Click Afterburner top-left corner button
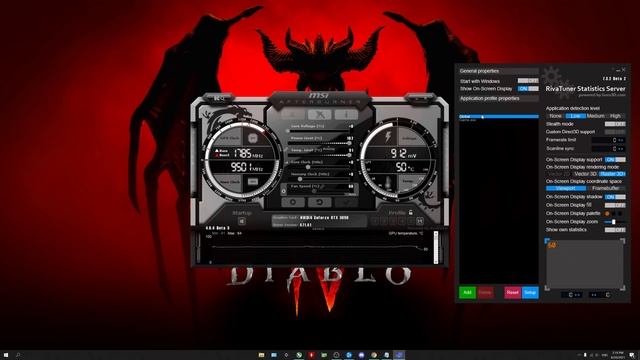This screenshot has height=360, width=640. [219, 98]
